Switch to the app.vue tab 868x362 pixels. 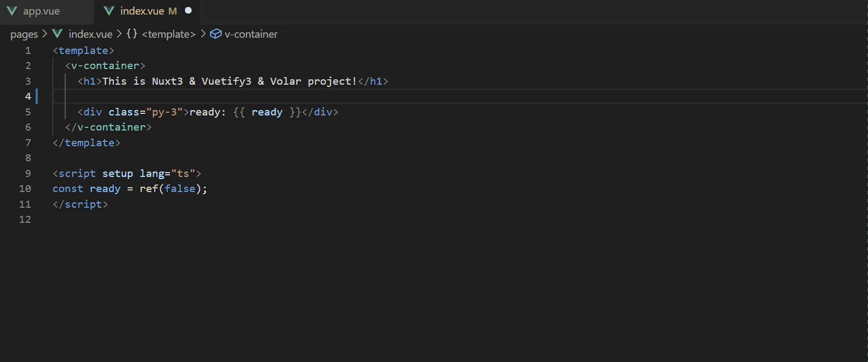(x=41, y=11)
